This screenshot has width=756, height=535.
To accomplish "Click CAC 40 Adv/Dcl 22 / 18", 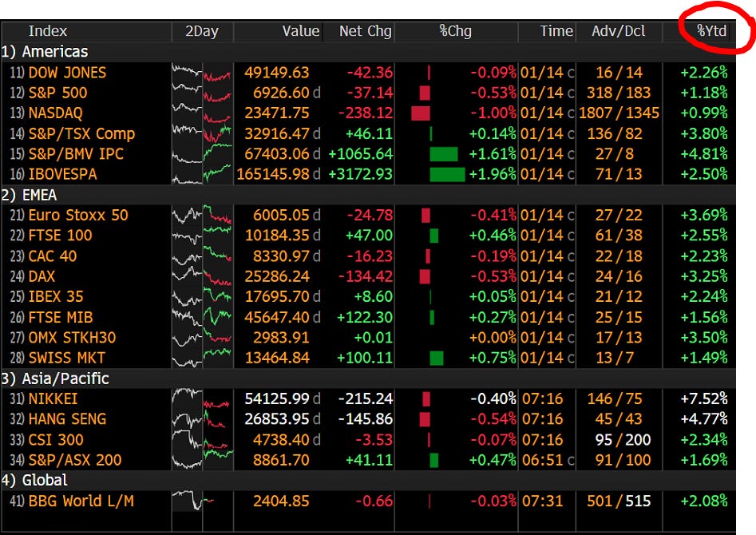I will click(619, 256).
